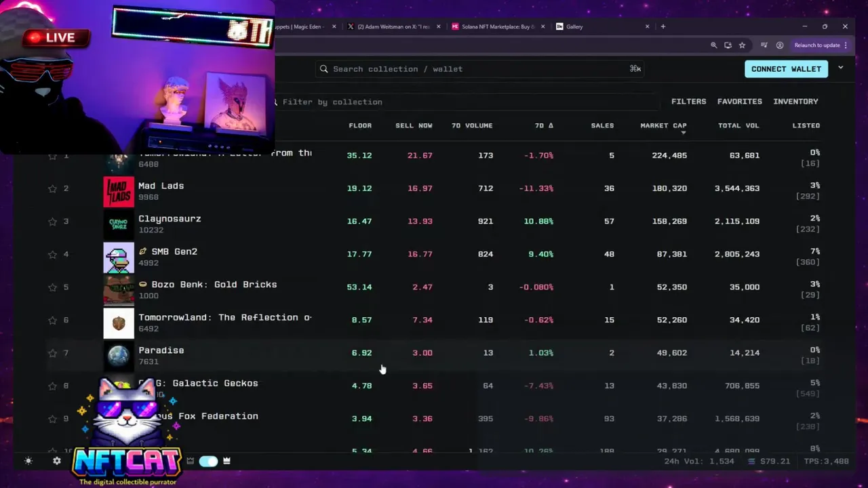
Task: Switch to the Solana NFT Marketplace tab
Action: 498,27
